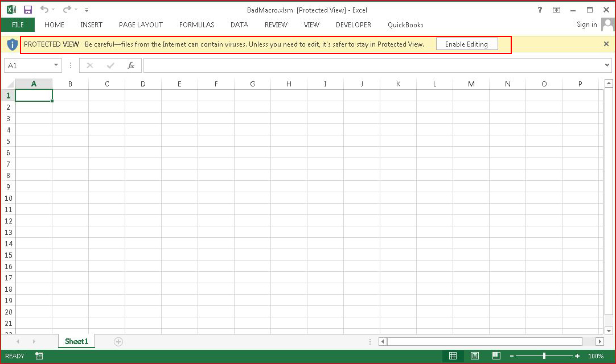Select column H header
This screenshot has height=364, width=616.
(x=289, y=84)
